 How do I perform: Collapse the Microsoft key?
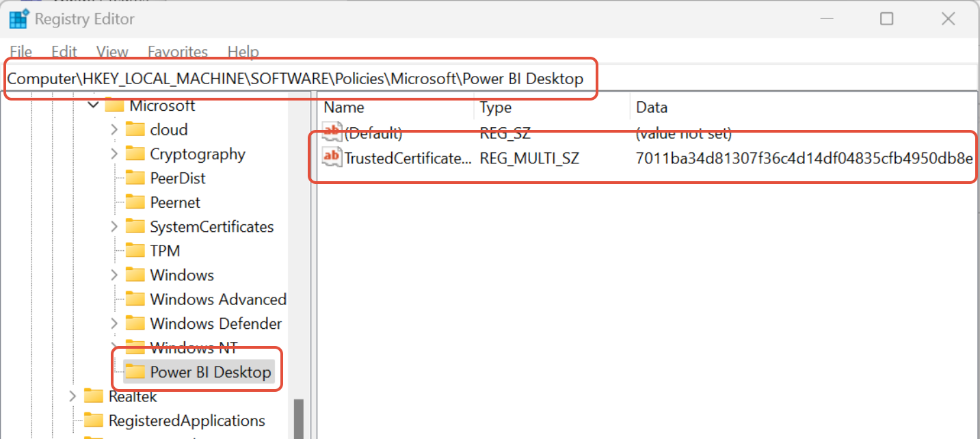click(x=92, y=106)
